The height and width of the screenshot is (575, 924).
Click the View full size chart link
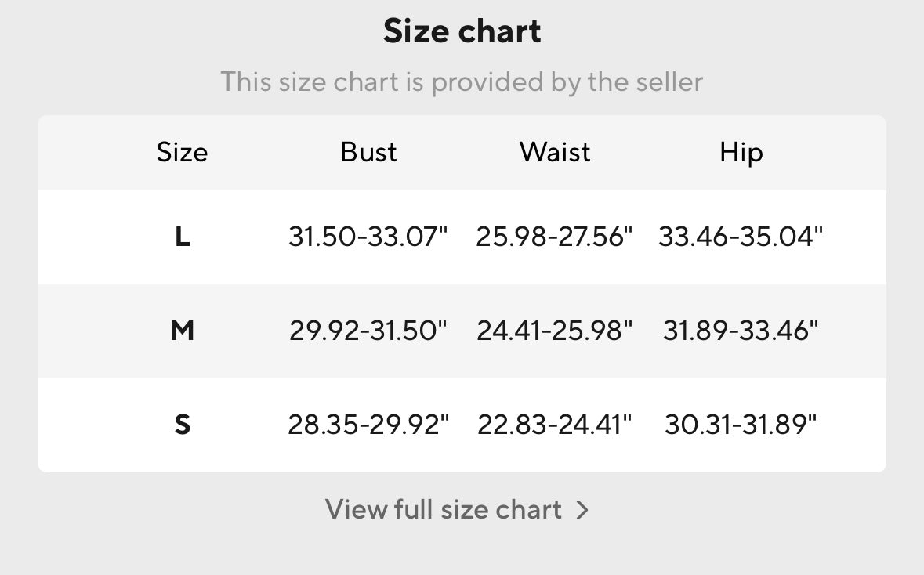coord(444,510)
